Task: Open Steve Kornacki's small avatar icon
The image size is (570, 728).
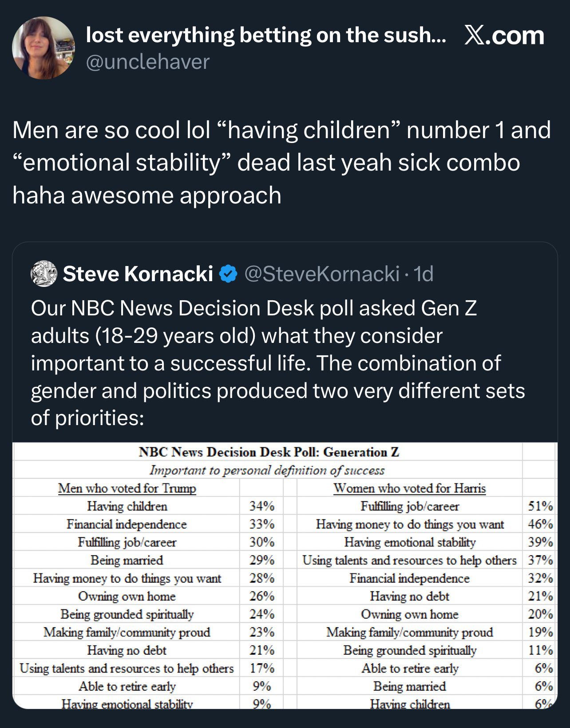Action: point(44,274)
